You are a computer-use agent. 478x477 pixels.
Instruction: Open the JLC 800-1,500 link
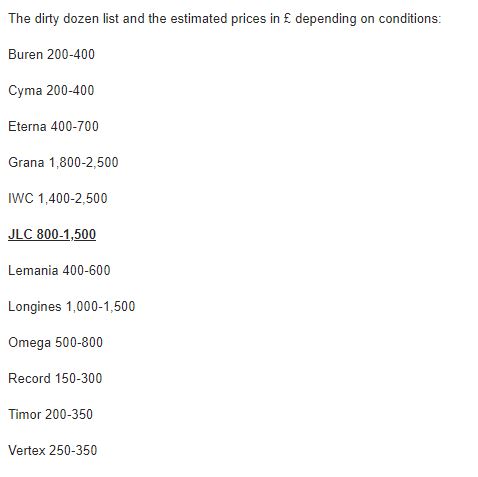pos(52,234)
